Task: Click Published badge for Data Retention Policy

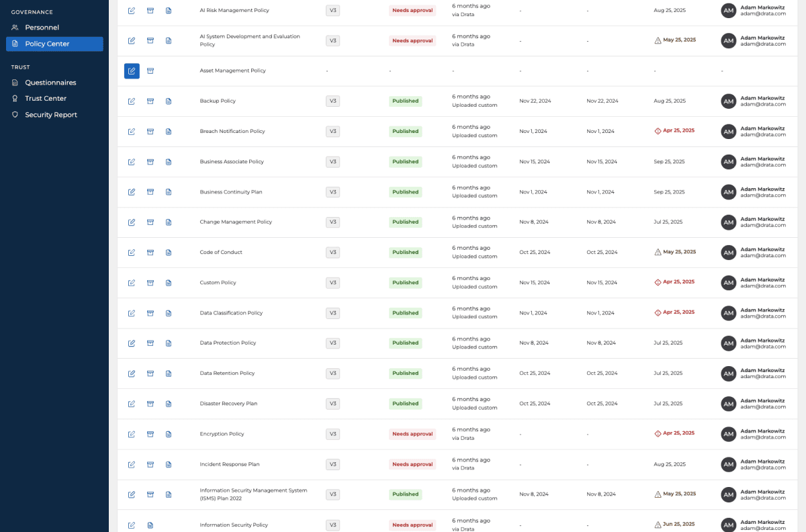Action: pyautogui.click(x=406, y=373)
